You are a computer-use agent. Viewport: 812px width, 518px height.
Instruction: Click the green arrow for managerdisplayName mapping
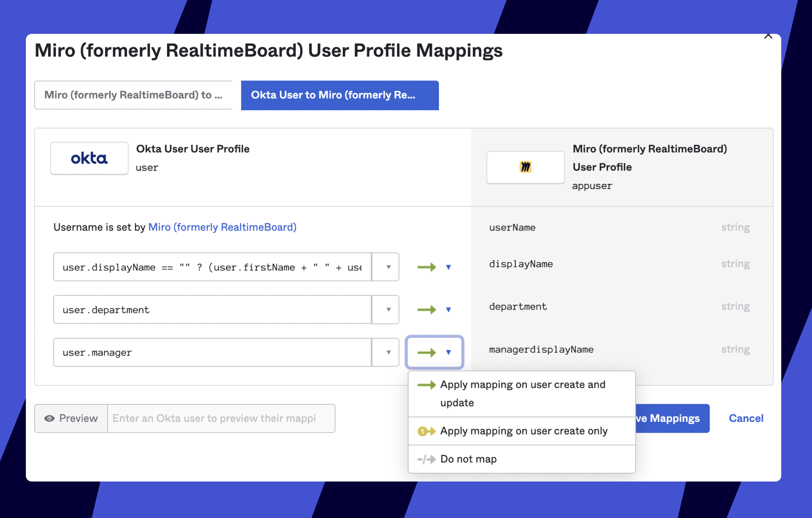point(427,352)
